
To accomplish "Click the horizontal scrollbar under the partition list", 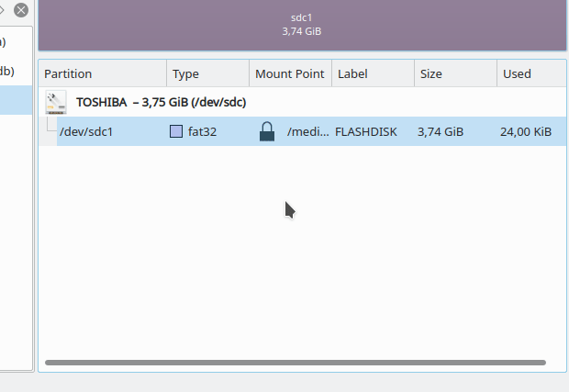I will (x=294, y=363).
